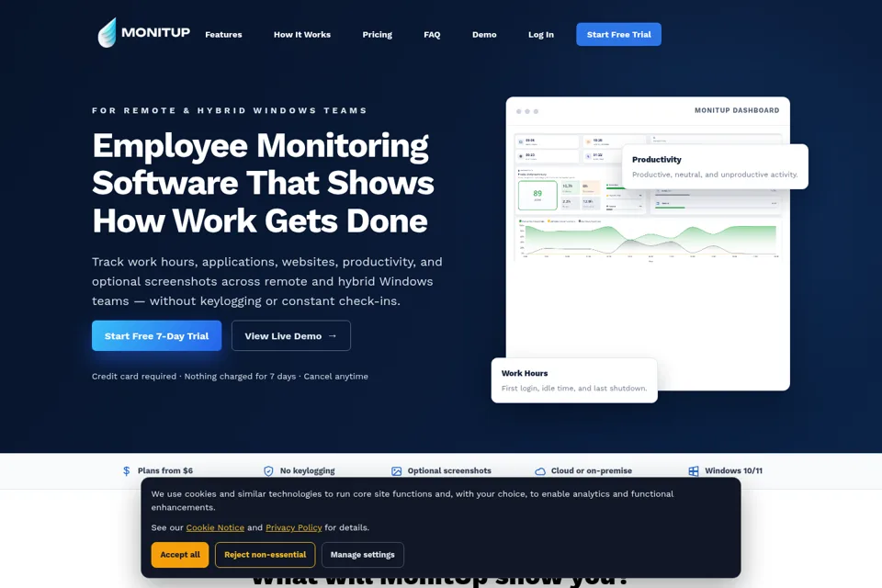Click the cloud icon beside Cloud or on-premise
Screen dimensions: 882x588
540,471
